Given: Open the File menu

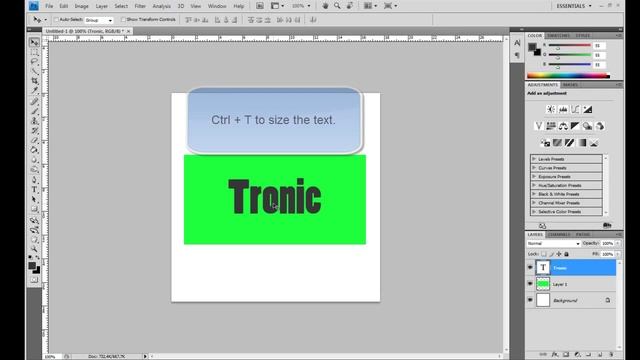Looking at the screenshot, I should pos(49,6).
